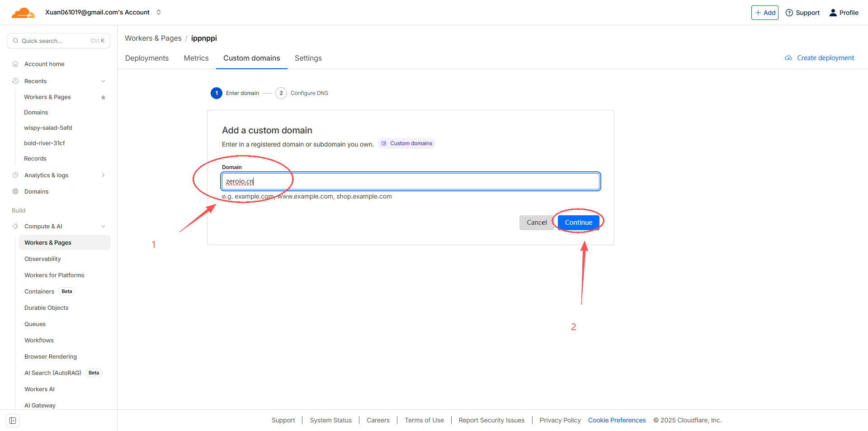868x431 pixels.
Task: Switch to the Metrics tab
Action: tap(196, 58)
